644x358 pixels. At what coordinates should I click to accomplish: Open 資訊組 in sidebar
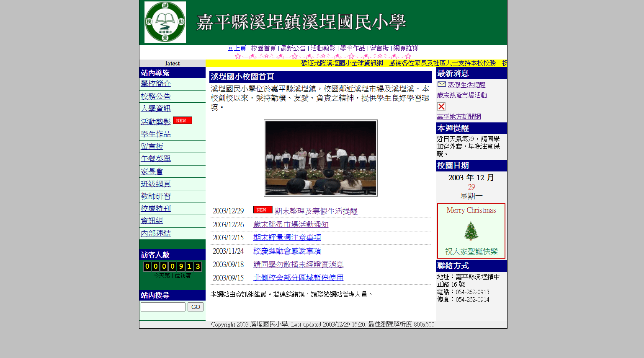point(152,221)
